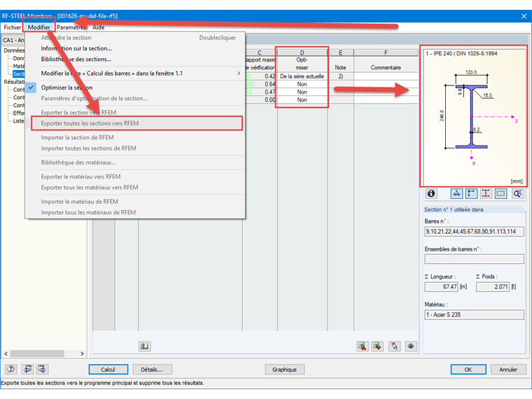Open Bibliothèque des matériaux... entry

[x=78, y=162]
